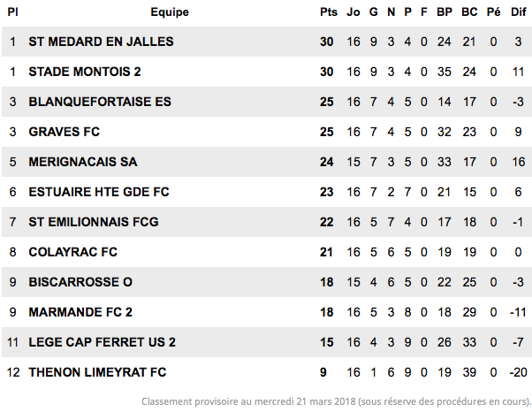532x412 pixels.
Task: Click the BP column header
Action: point(445,12)
